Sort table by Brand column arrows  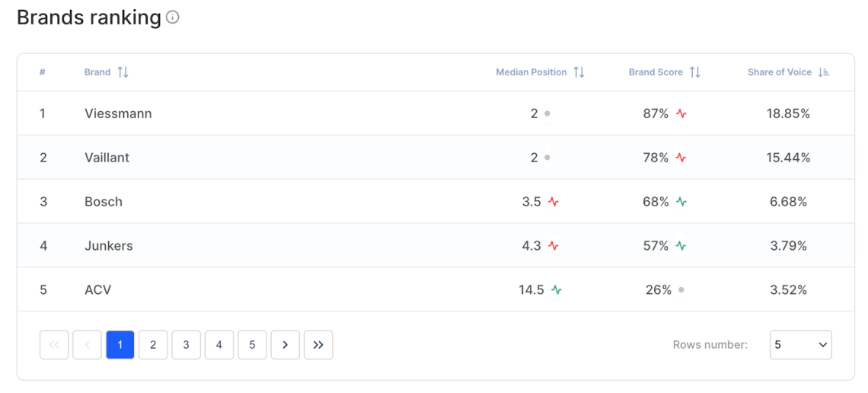coord(123,72)
